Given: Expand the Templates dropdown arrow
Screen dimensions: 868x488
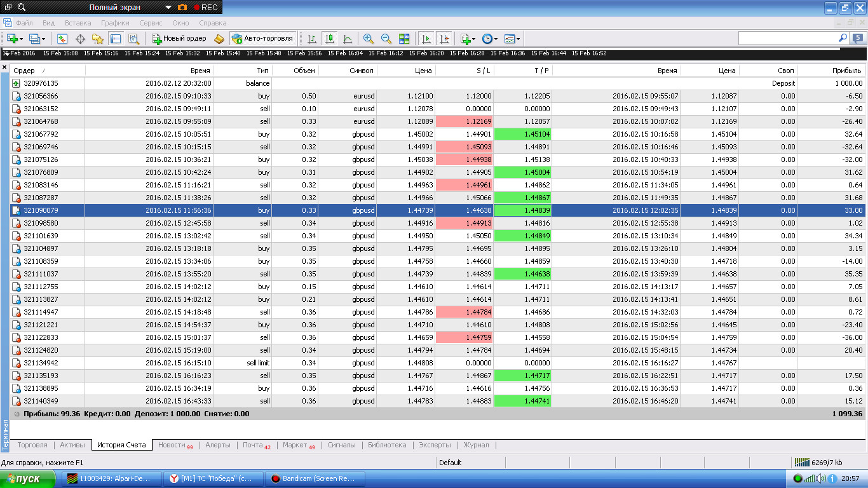Looking at the screenshot, I should (519, 39).
